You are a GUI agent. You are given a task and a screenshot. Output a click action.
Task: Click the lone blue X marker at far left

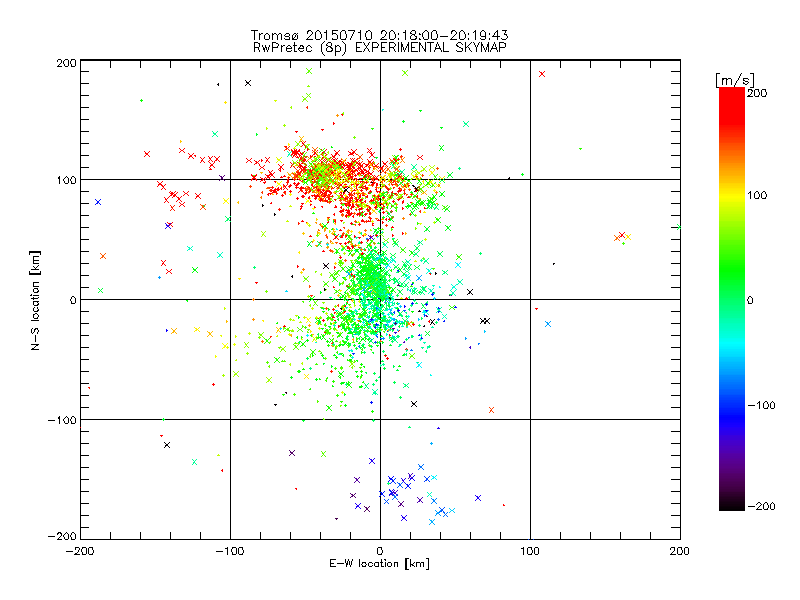(98, 202)
